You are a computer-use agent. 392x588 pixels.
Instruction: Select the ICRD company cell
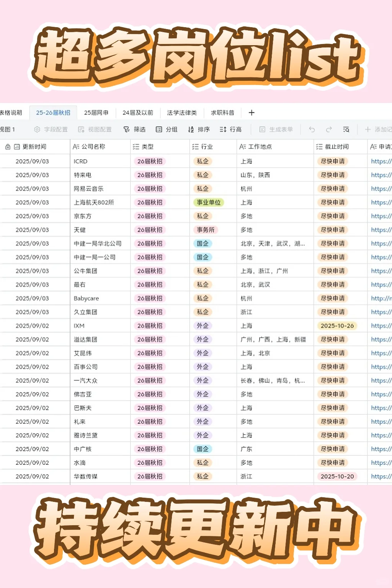[100, 161]
